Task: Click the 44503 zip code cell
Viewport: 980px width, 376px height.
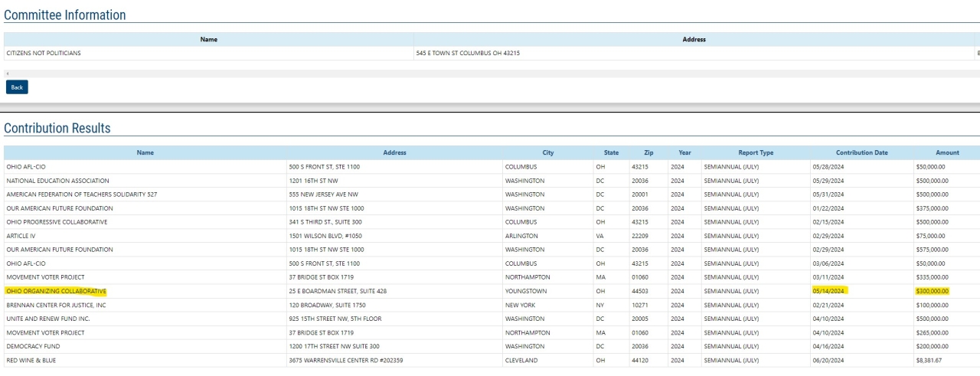Action: [640, 291]
